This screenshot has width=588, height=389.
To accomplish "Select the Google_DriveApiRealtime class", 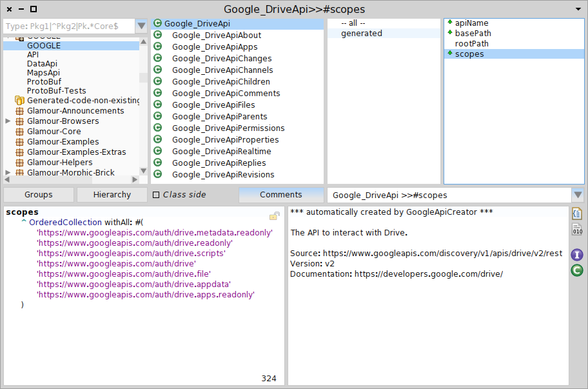I will 237,151.
